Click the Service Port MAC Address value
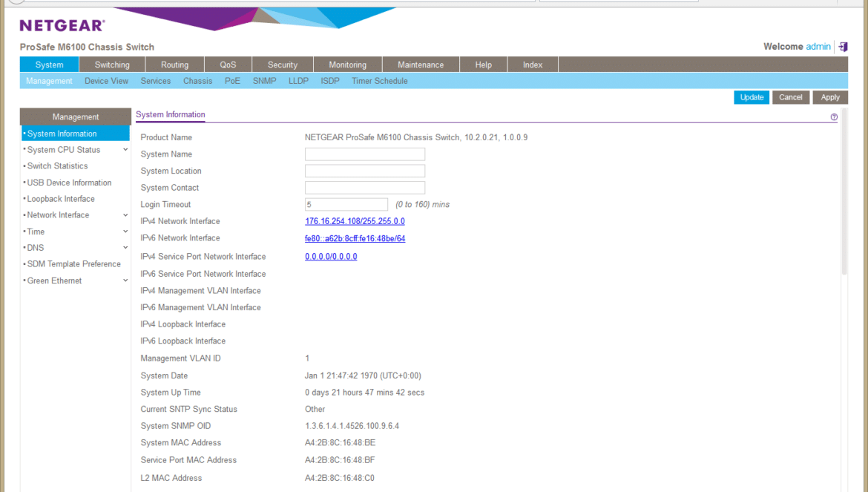Viewport: 868px width, 492px height. pos(339,460)
